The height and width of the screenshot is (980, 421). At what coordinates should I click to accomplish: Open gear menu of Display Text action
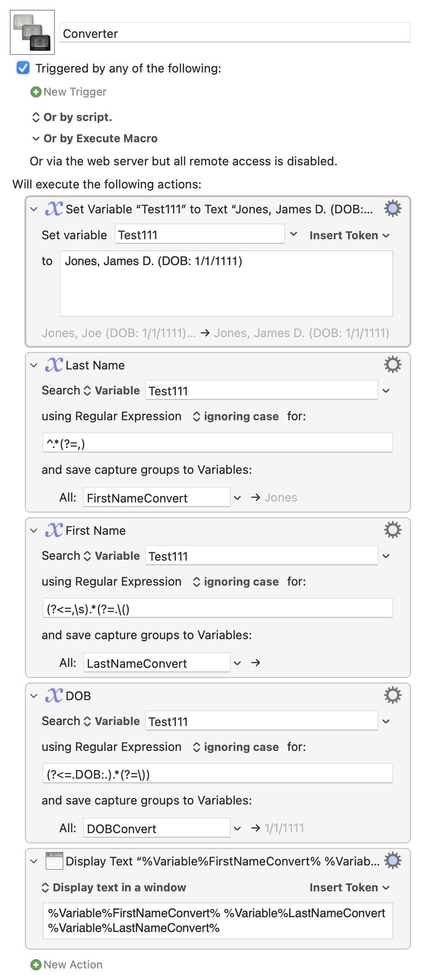click(x=392, y=861)
